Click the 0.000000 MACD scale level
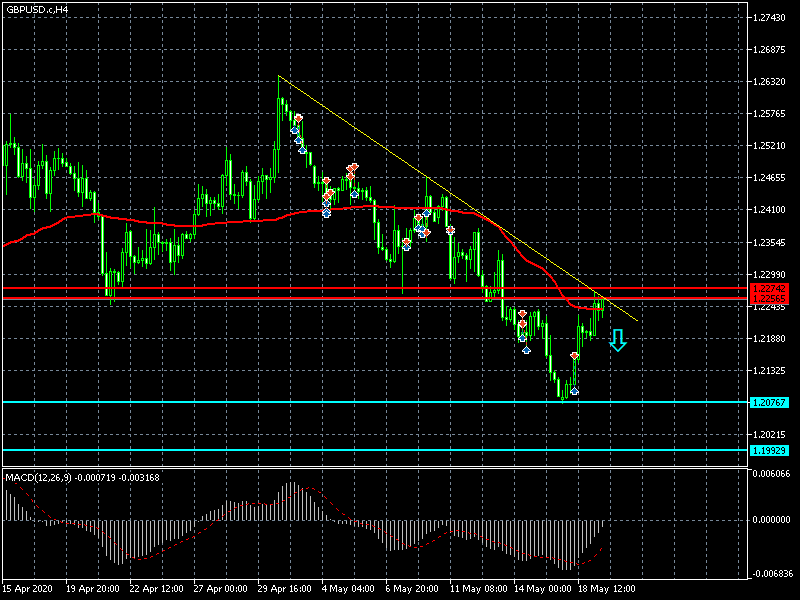The image size is (800, 600). click(x=770, y=520)
